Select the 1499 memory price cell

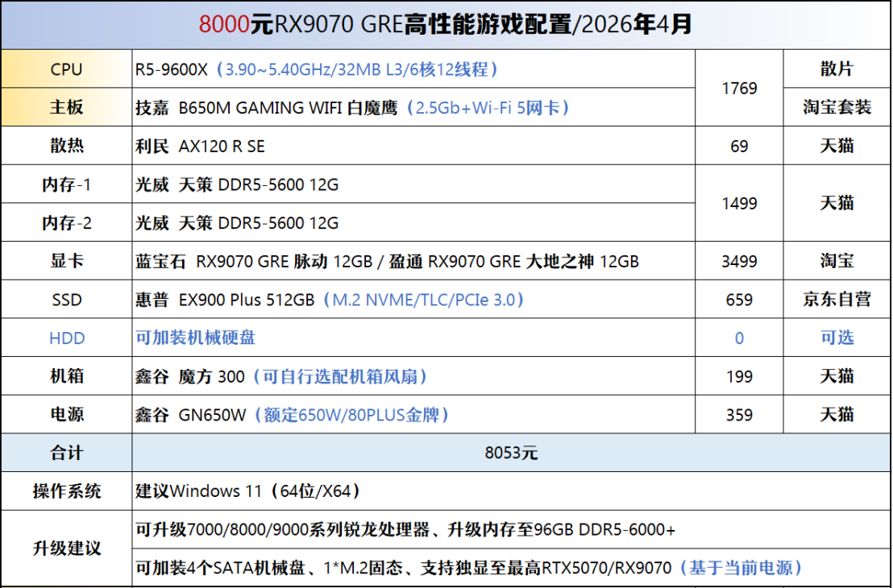click(x=739, y=203)
